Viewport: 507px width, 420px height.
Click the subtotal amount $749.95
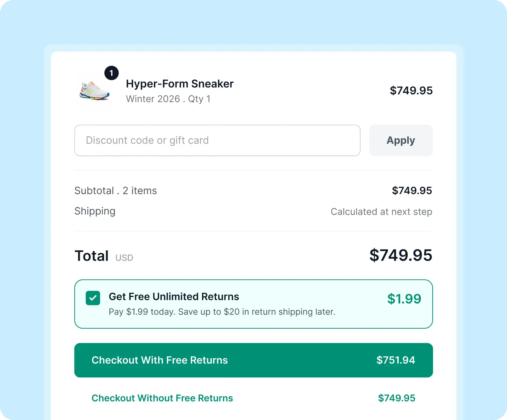click(x=412, y=191)
